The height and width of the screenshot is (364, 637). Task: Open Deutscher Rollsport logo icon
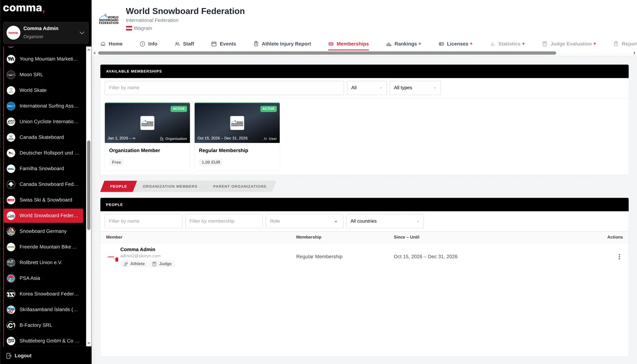[x=11, y=153]
